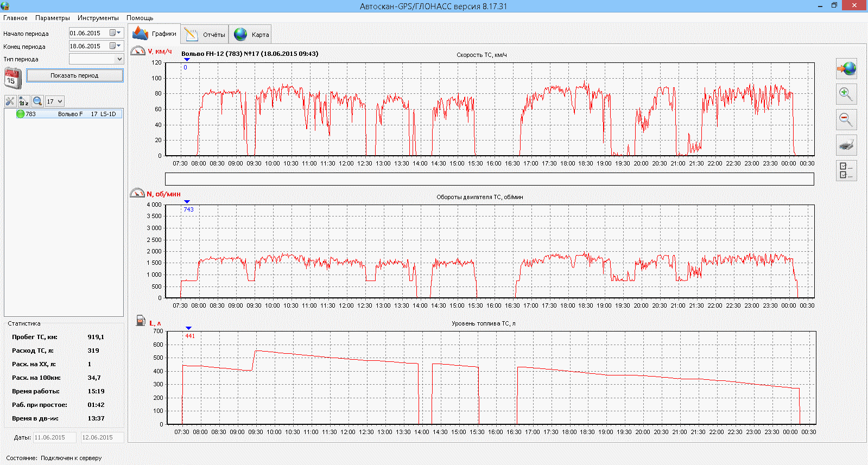
Task: Open the Начало периода date picker
Action: click(x=116, y=33)
